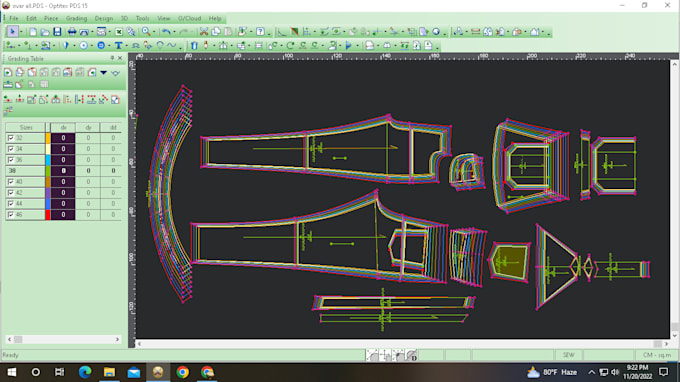The width and height of the screenshot is (680, 382).
Task: Click the blue trash bin delete icon
Action: pos(194,46)
